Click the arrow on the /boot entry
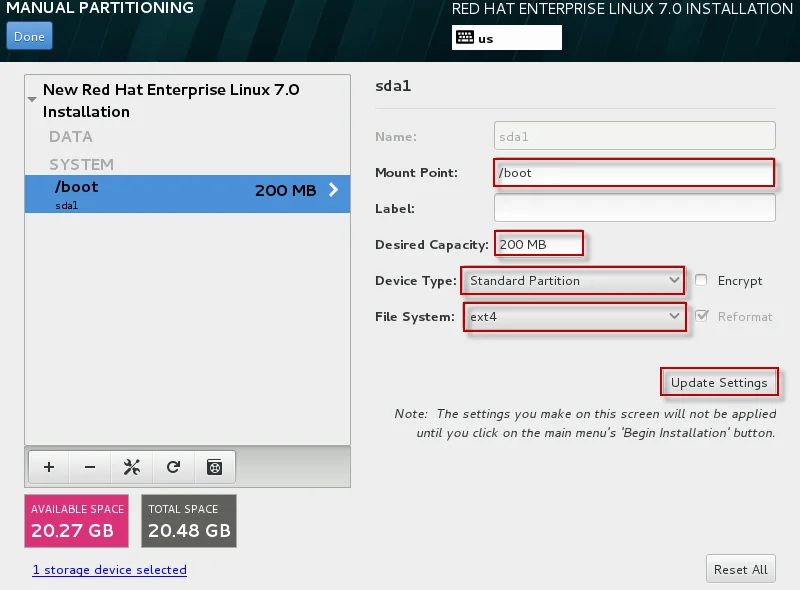 pos(334,190)
